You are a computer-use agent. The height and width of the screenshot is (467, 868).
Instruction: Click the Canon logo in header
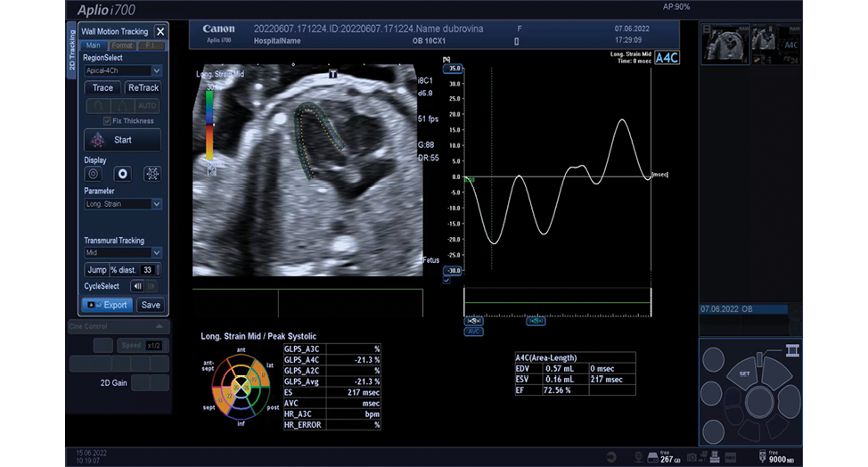(218, 29)
